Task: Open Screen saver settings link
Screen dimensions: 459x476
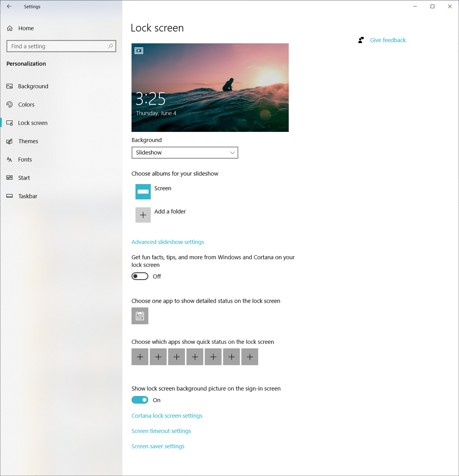Action: (158, 446)
